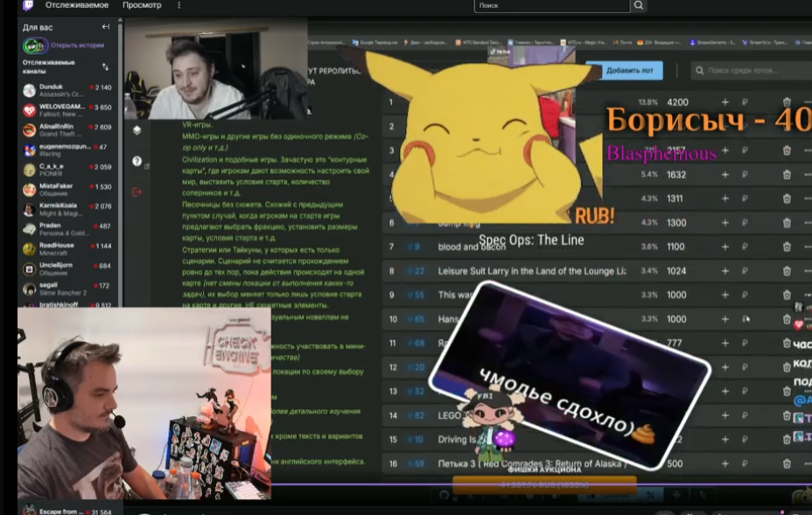Click the Check Engine webcam overlay

point(144,403)
